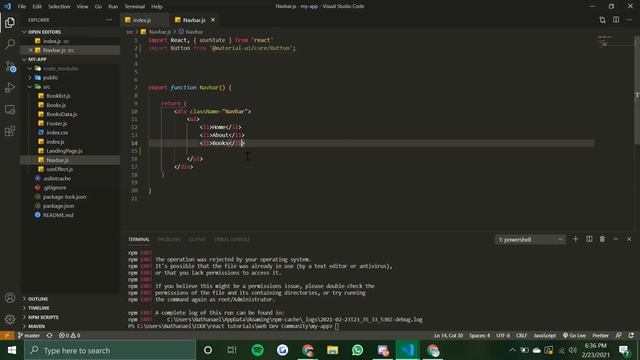Open the Explorer view in activity bar

pyautogui.click(x=10, y=22)
